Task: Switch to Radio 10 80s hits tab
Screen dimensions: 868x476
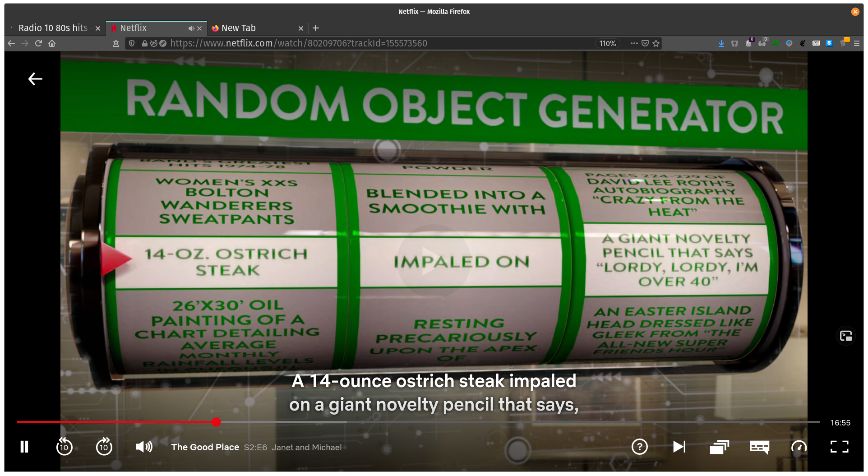Action: 52,28
